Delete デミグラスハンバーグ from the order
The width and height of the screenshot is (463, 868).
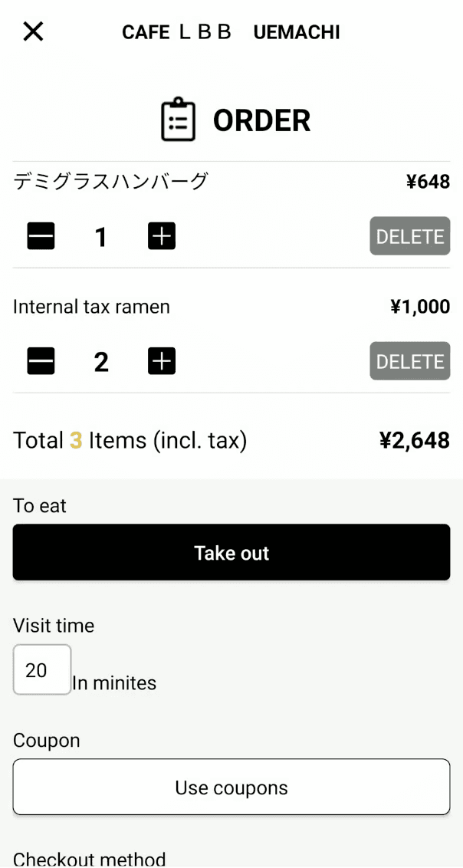409,236
